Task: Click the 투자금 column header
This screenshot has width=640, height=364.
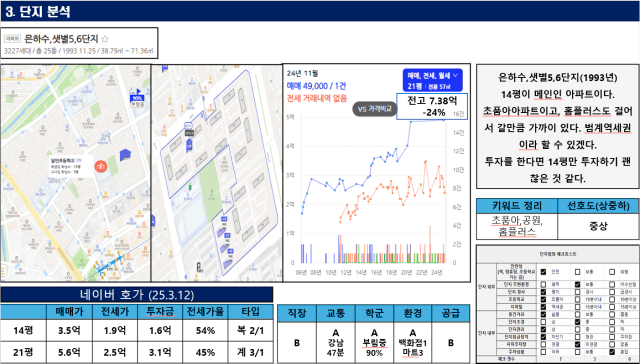Action: (x=160, y=312)
